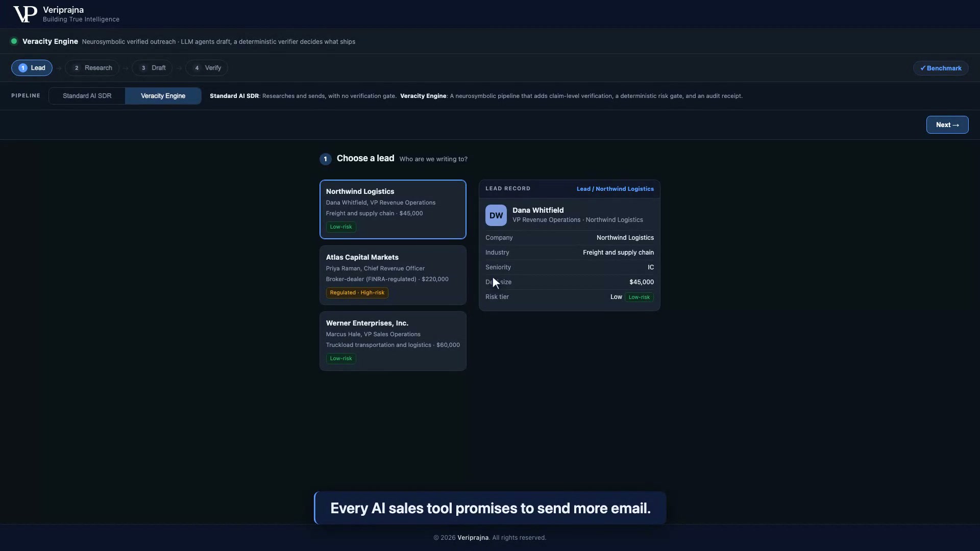Click the Industry value Freight and supply chain
The width and height of the screenshot is (980, 551).
618,253
